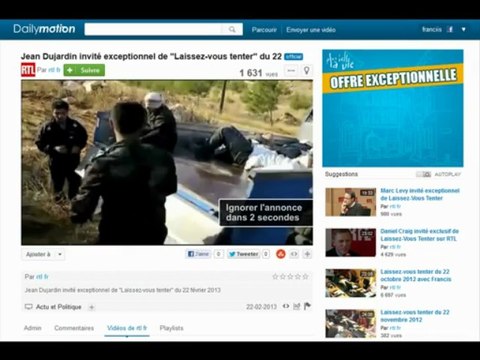Open the 22 octobre 2012 video thumbnail
Viewport: 480px width, 360px height.
(x=351, y=283)
